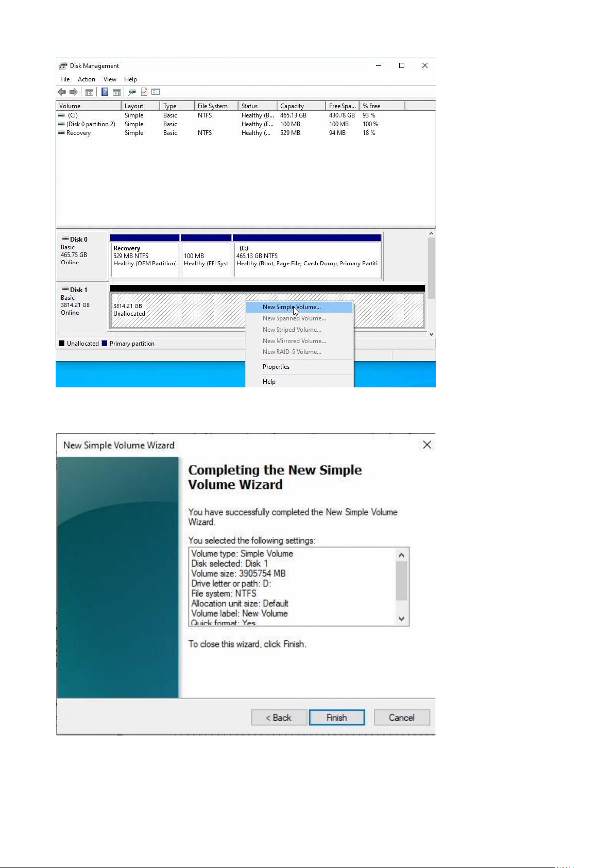
Task: Click scroll down arrow of disk graphical pane
Action: pos(431,334)
